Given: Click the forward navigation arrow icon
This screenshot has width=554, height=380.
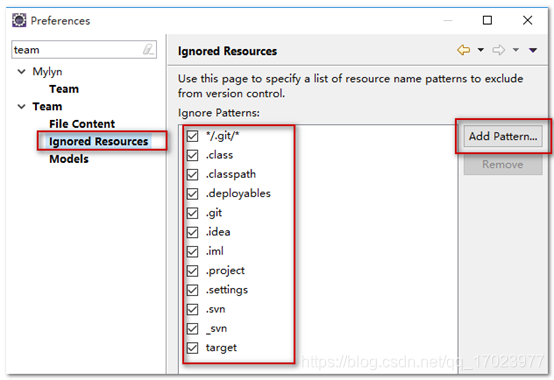Looking at the screenshot, I should (499, 50).
